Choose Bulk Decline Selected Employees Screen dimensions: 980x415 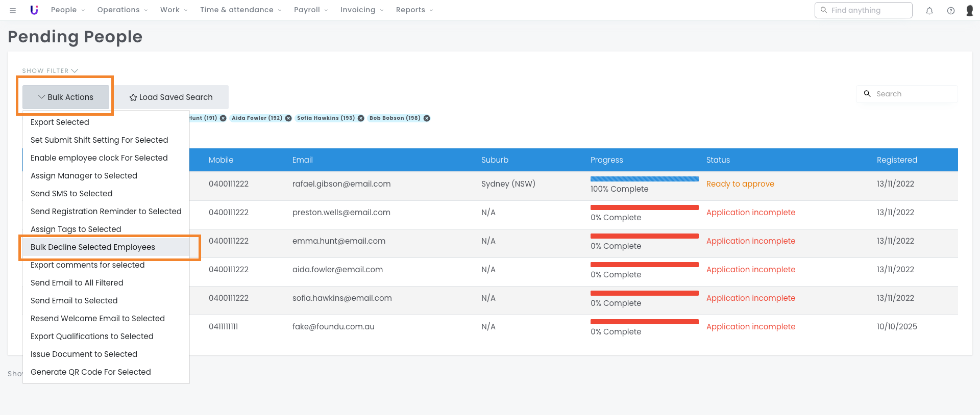[93, 247]
